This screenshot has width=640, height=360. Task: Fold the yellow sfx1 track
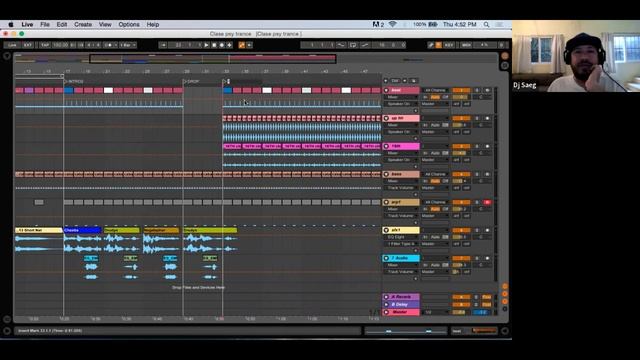(386, 230)
